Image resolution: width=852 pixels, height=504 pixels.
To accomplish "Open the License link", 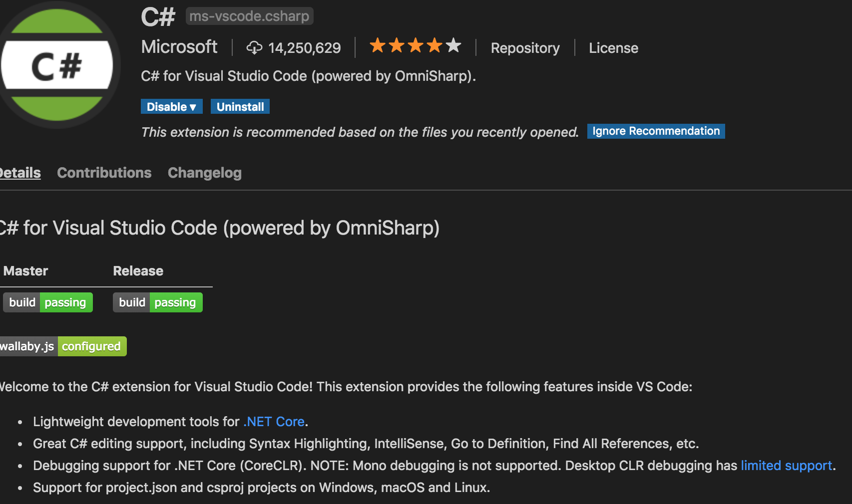I will 613,48.
